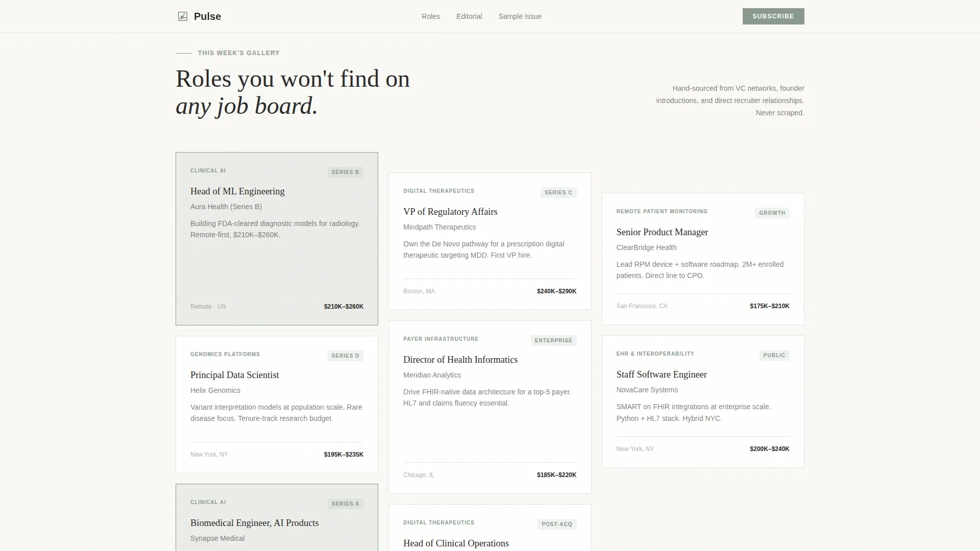This screenshot has width=980, height=551.
Task: Click the Public badge
Action: tap(774, 355)
